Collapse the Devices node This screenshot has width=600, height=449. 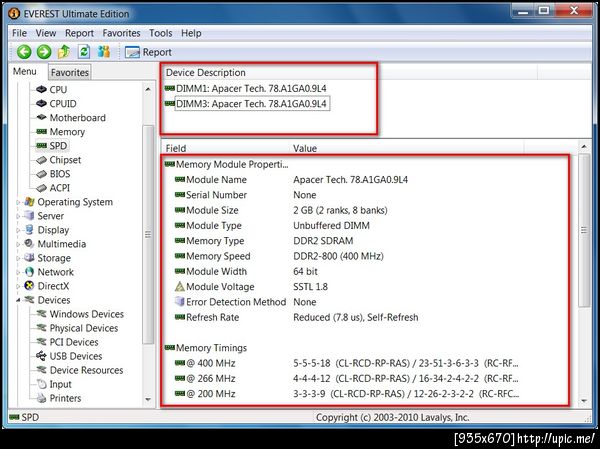18,300
